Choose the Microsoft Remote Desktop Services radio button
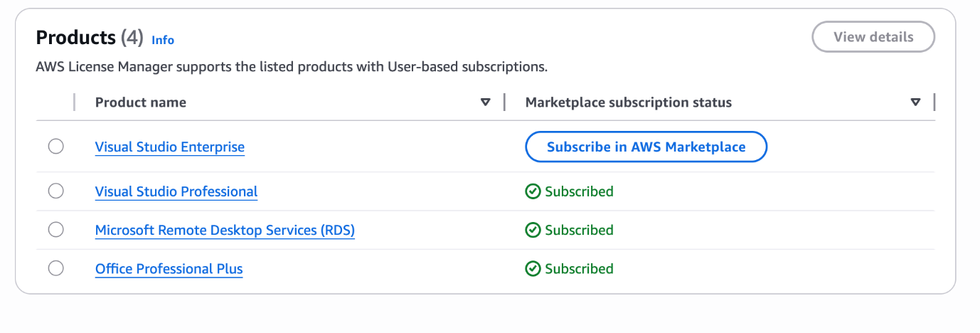 tap(55, 230)
